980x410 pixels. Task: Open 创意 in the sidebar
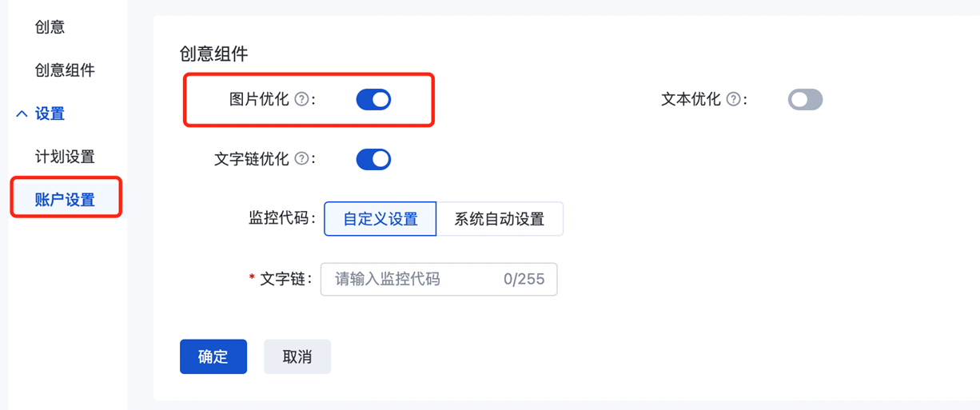(x=50, y=28)
